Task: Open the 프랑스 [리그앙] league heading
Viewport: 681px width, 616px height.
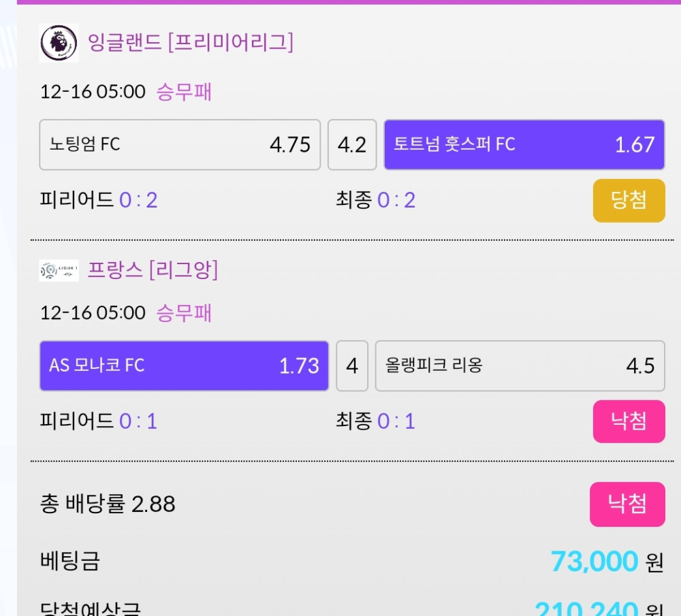Action: pos(153,270)
